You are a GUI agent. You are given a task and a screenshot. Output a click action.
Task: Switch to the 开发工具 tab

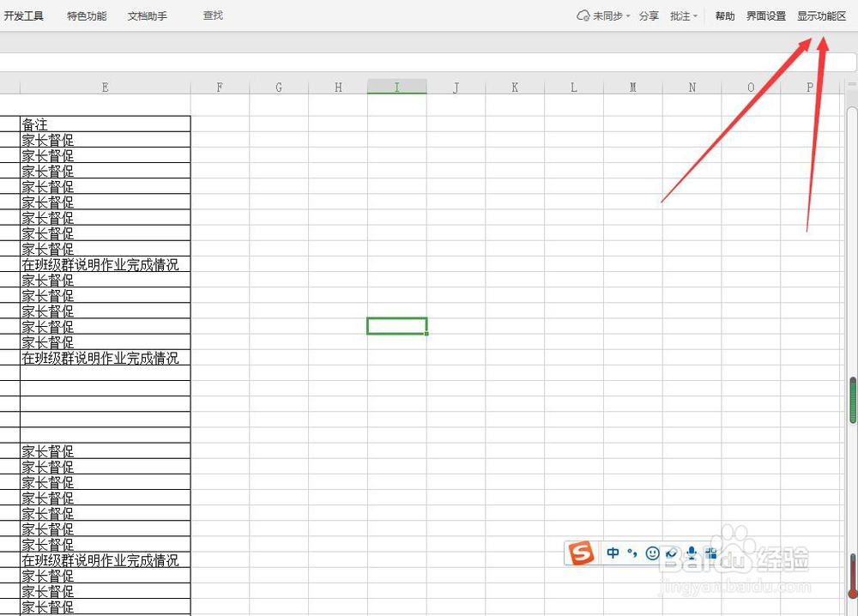(25, 15)
